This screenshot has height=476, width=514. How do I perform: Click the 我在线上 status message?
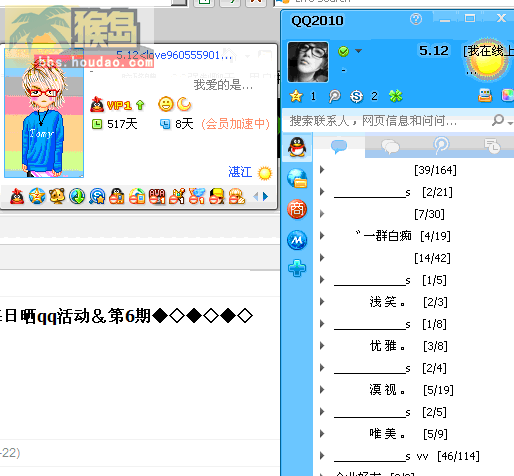tap(489, 51)
